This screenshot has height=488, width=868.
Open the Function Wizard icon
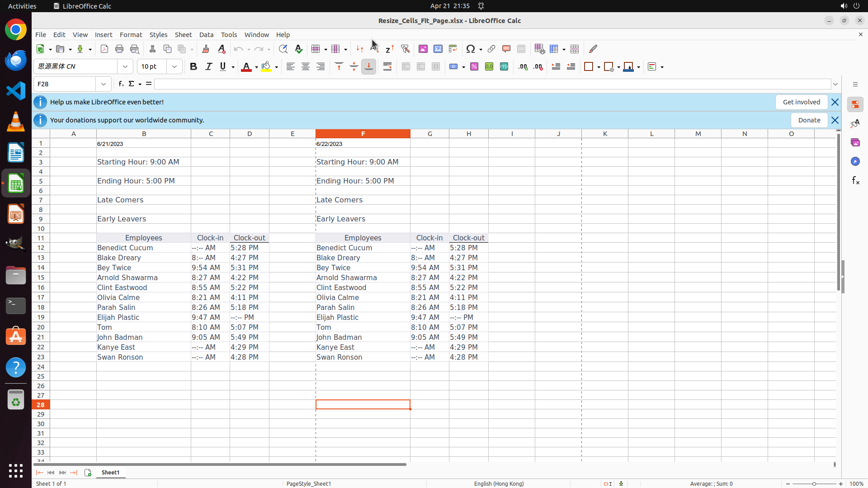click(x=121, y=84)
